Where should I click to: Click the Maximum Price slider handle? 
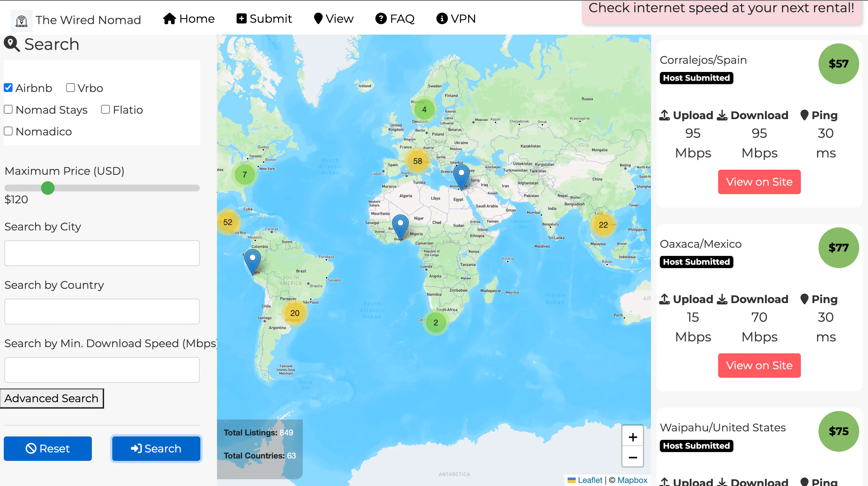pyautogui.click(x=48, y=188)
